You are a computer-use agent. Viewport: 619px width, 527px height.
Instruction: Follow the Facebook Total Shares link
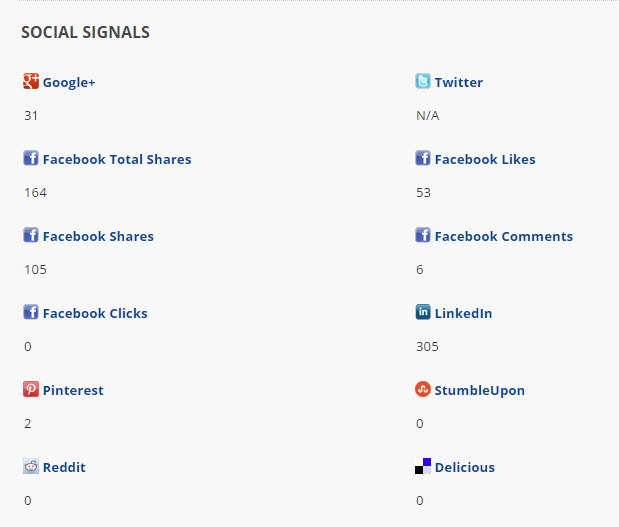117,160
